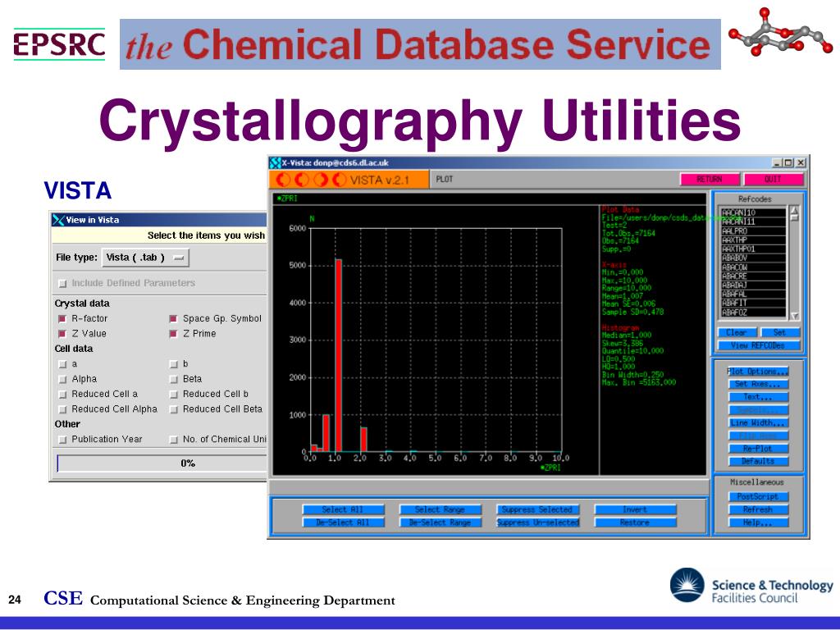
Task: Click the View in Vista window icon
Action: [58, 220]
